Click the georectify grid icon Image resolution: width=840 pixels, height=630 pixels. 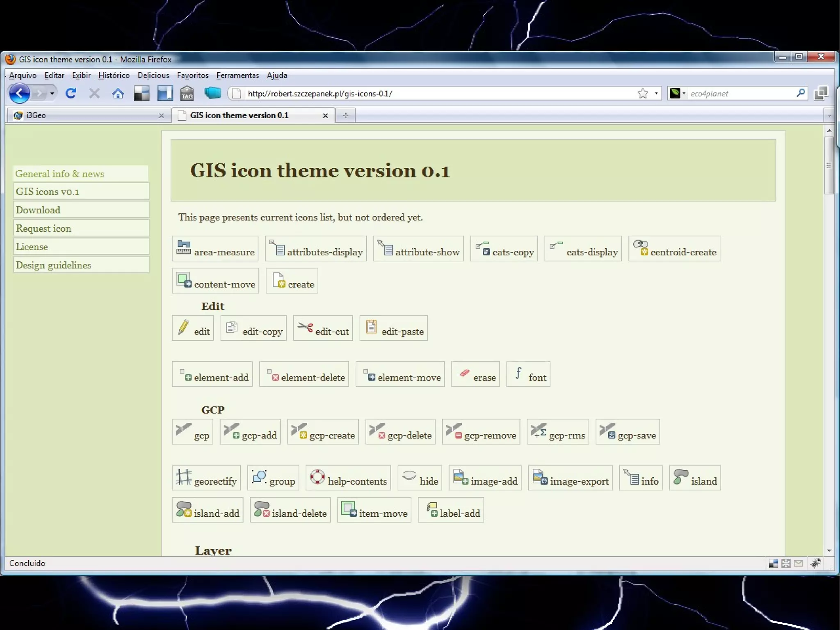(183, 477)
